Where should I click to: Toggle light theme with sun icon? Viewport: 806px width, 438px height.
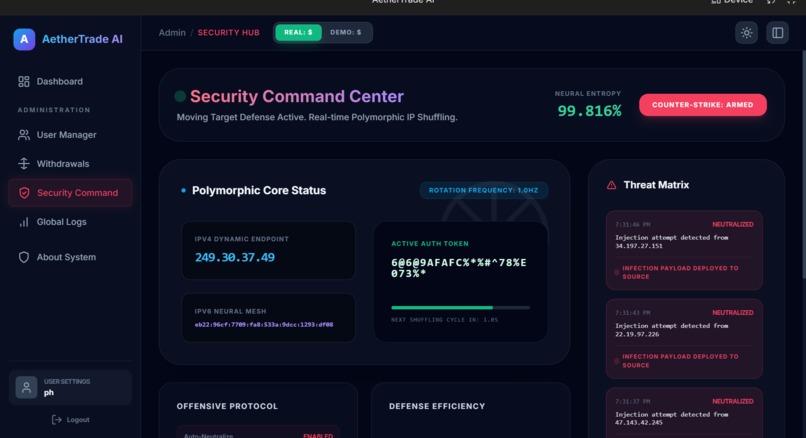click(746, 33)
